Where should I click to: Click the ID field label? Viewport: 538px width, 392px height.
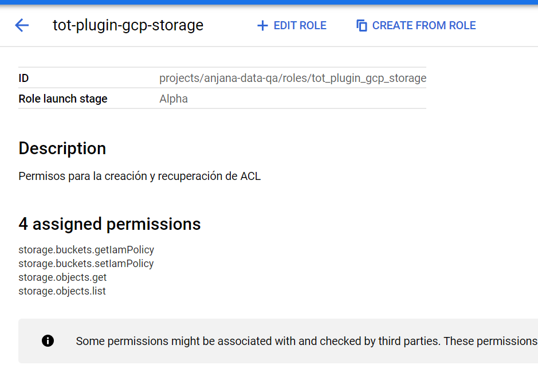23,78
